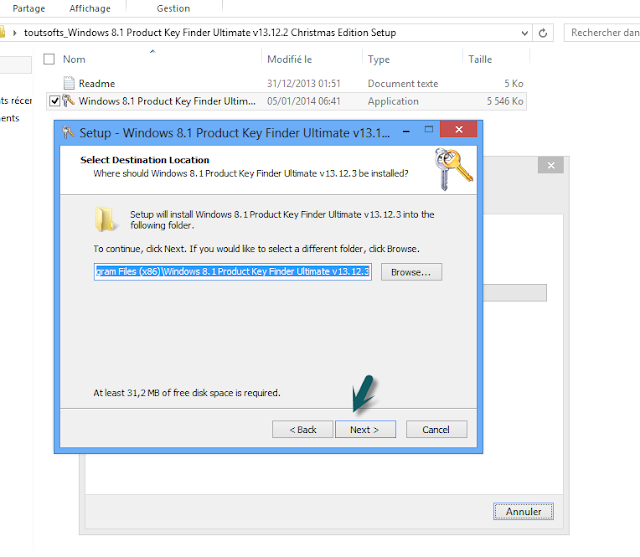Click the Application type cell
640x557 pixels.
[x=393, y=101]
